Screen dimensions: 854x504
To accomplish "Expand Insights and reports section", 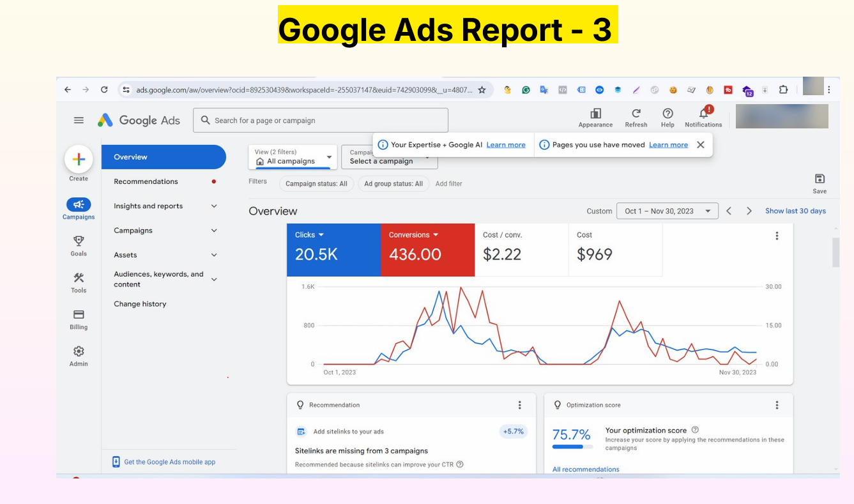I will click(214, 206).
